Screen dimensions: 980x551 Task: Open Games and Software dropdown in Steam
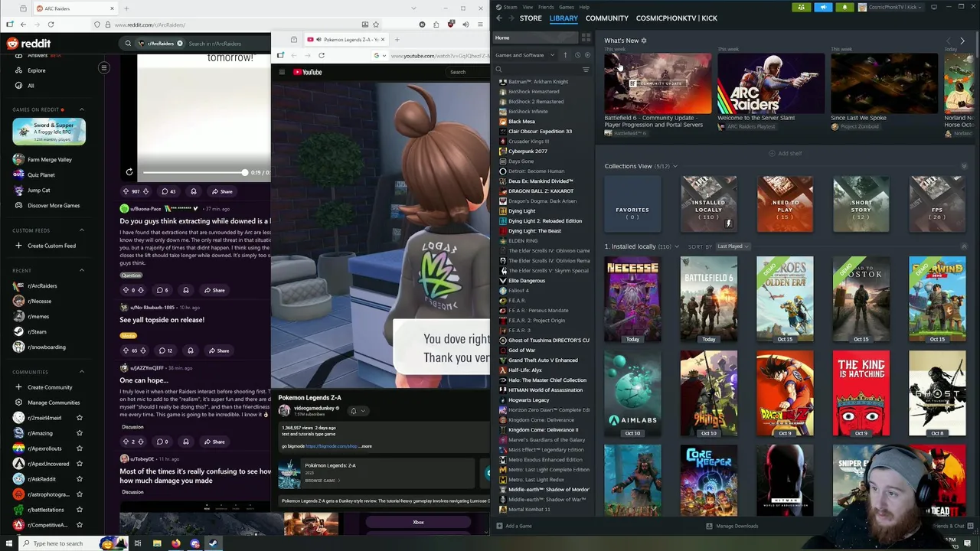[x=524, y=55]
